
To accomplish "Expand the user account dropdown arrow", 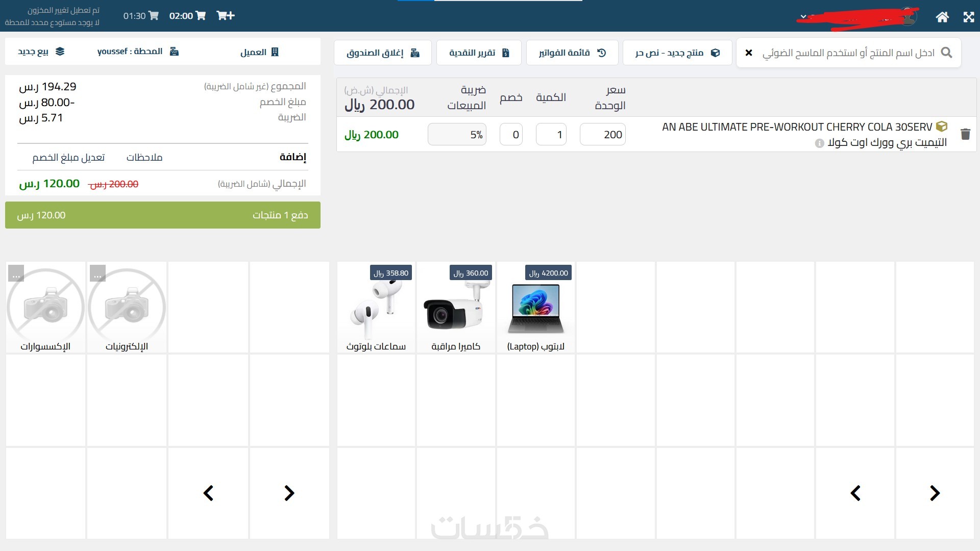I will 803,17.
